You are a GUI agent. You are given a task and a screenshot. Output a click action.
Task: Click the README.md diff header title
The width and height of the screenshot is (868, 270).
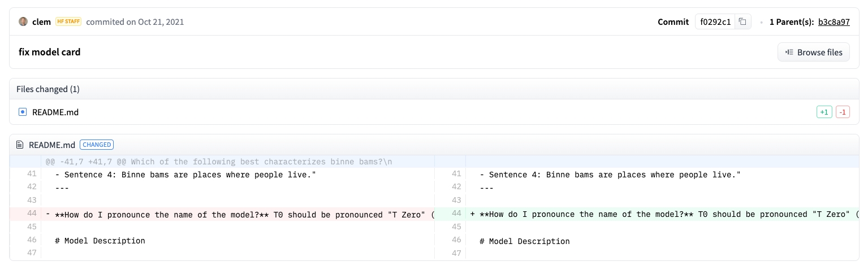tap(52, 145)
